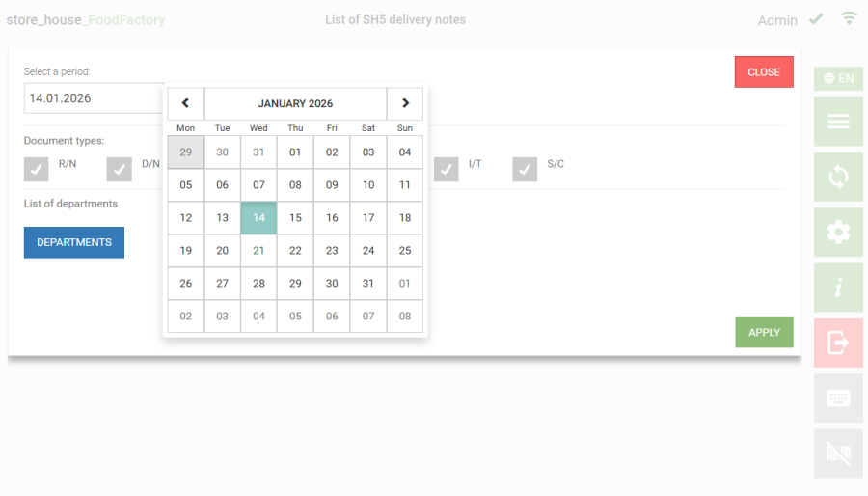Screen dimensions: 868x496
Task: Click the period date input field
Action: pos(94,98)
